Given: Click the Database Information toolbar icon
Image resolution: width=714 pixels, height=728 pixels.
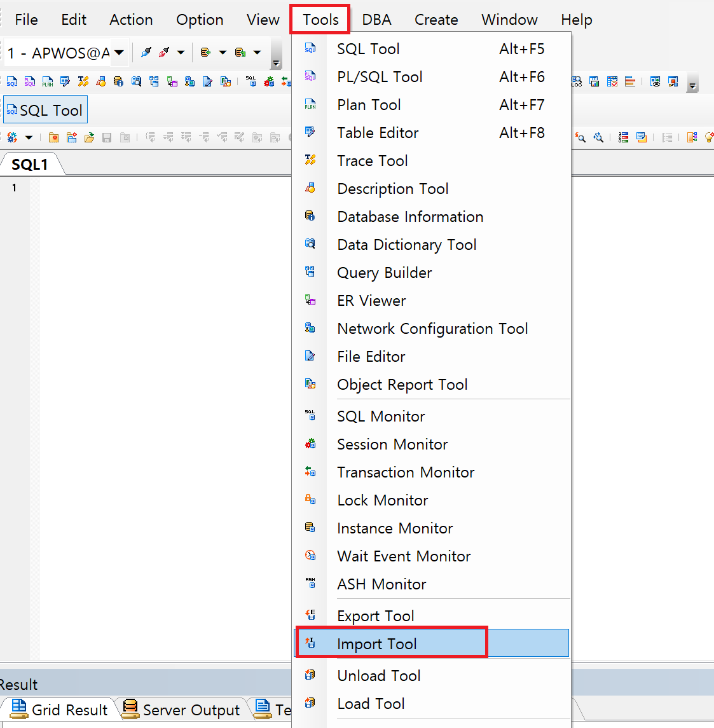Looking at the screenshot, I should pos(118,82).
